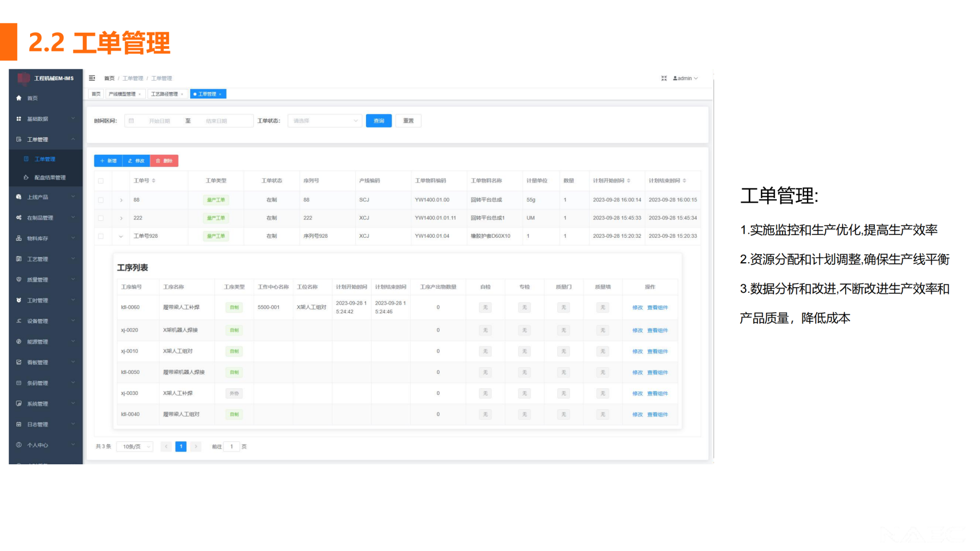Expand the 基础数据 sidebar menu
This screenshot has height=551, width=980.
46,119
